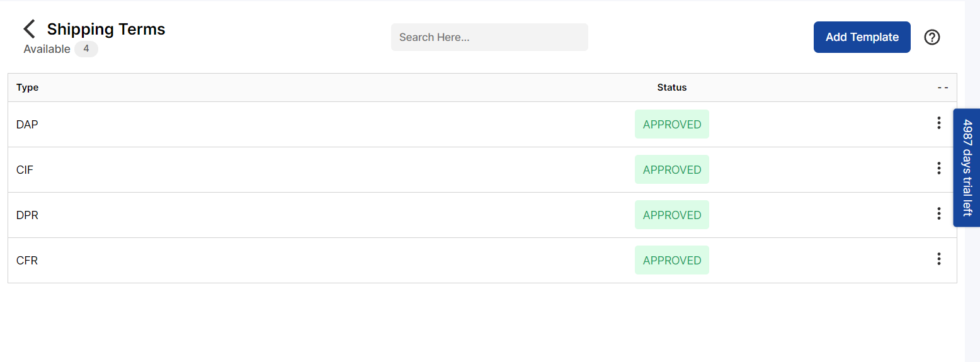Sort by the Type column header
The image size is (980, 362).
[x=28, y=88]
